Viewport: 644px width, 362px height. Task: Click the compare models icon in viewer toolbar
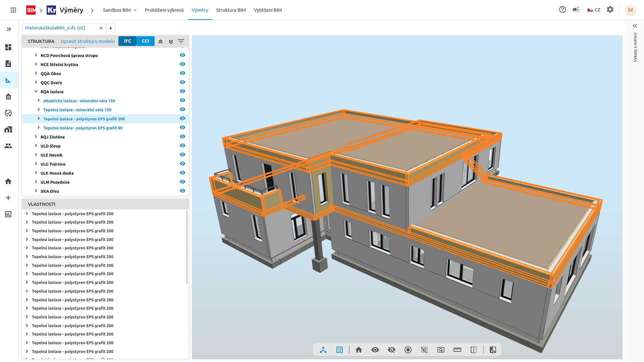click(493, 350)
